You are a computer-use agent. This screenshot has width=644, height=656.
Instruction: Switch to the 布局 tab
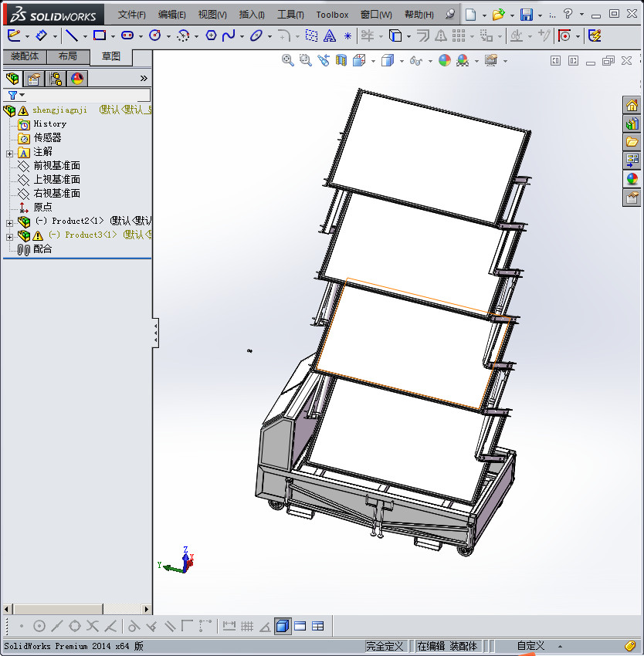(68, 56)
